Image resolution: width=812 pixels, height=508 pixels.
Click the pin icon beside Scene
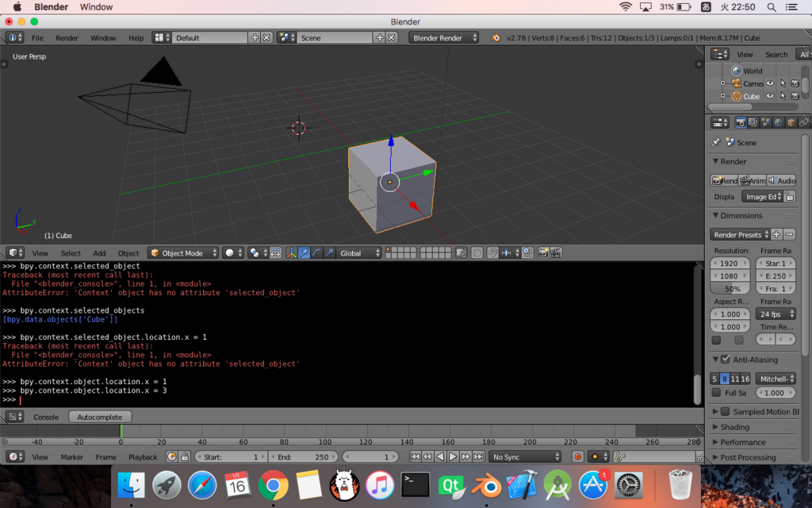(x=716, y=142)
